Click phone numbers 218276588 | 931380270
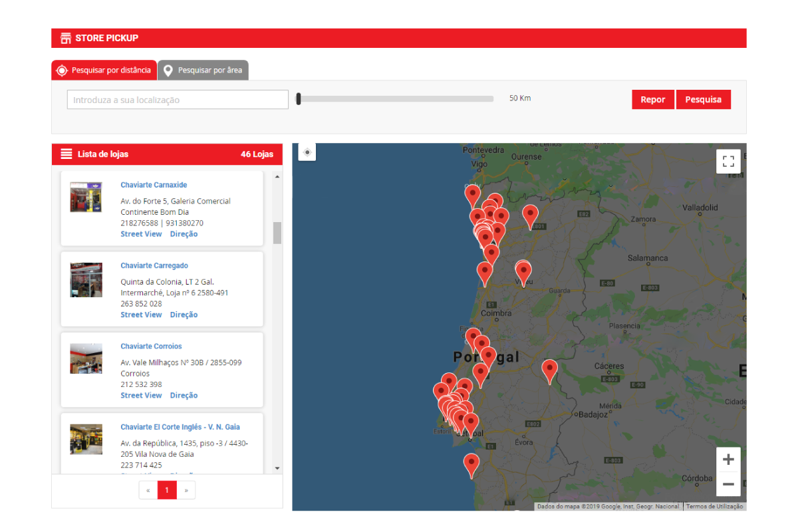 pos(162,223)
